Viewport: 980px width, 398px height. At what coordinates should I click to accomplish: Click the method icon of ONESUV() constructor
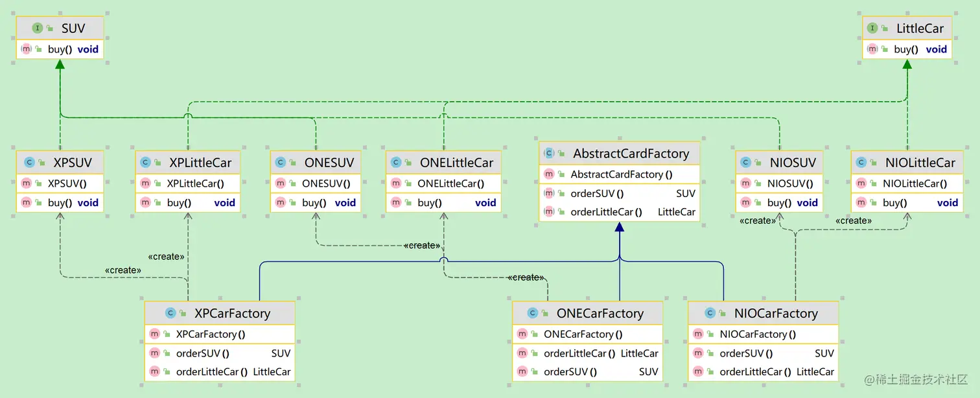point(281,183)
